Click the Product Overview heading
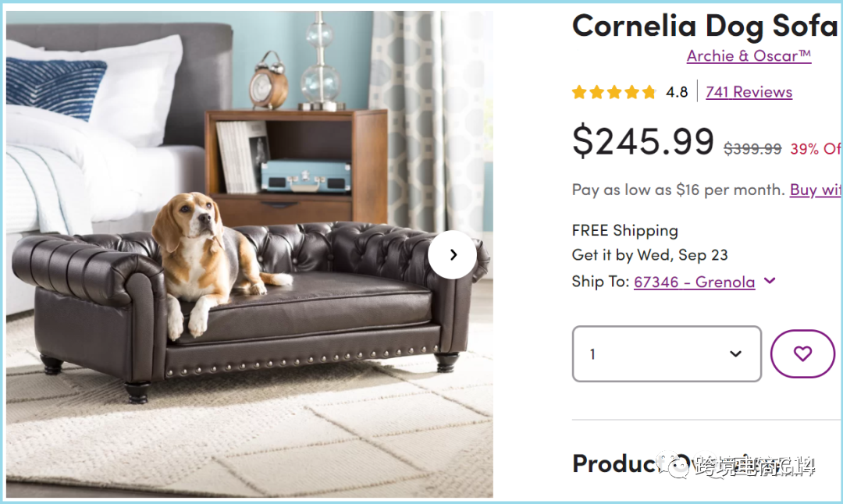The width and height of the screenshot is (843, 504). [x=694, y=464]
